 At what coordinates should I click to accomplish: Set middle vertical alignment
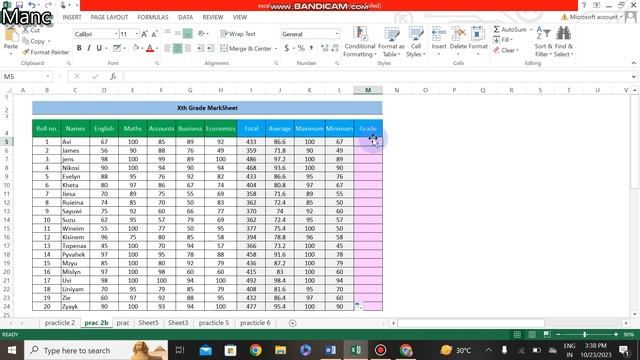178,33
